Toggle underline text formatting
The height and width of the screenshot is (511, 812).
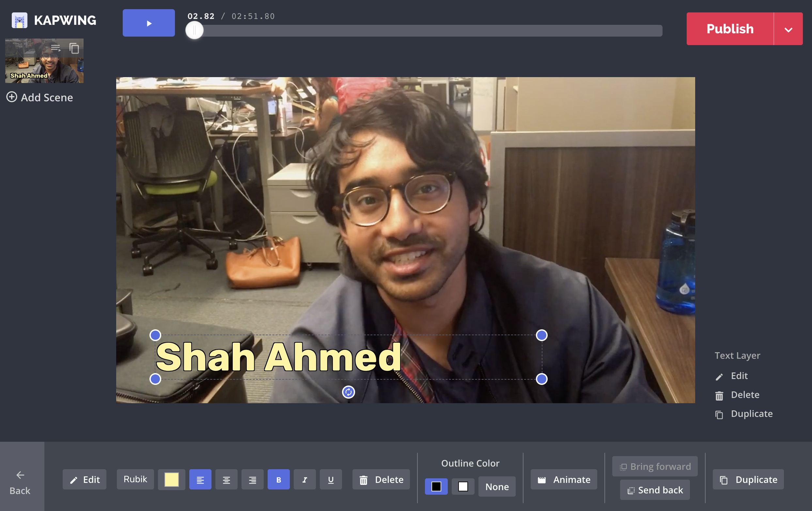[331, 480]
